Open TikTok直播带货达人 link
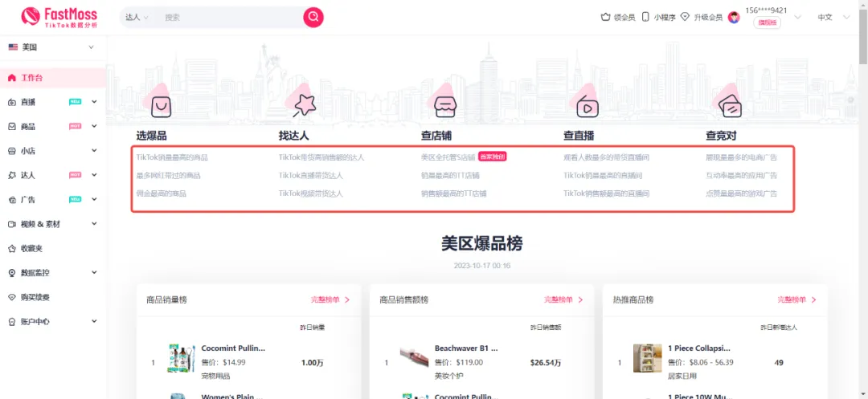This screenshot has height=399, width=868. click(311, 176)
